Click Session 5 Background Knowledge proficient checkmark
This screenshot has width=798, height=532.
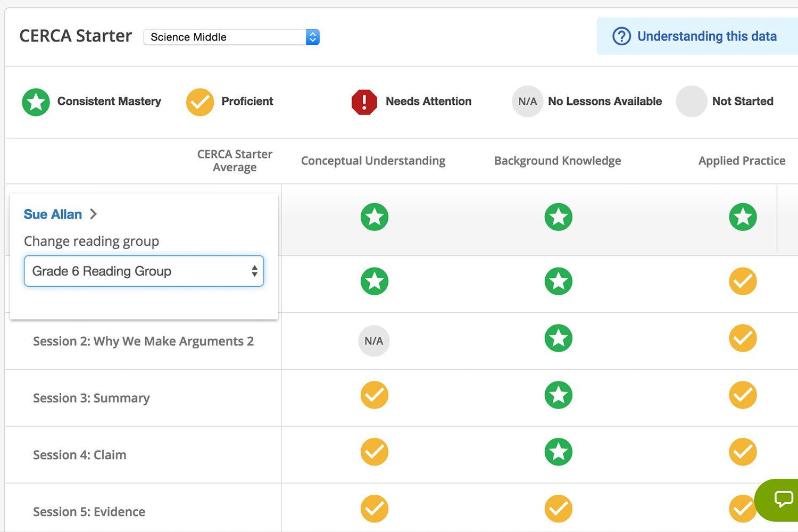[x=559, y=509]
